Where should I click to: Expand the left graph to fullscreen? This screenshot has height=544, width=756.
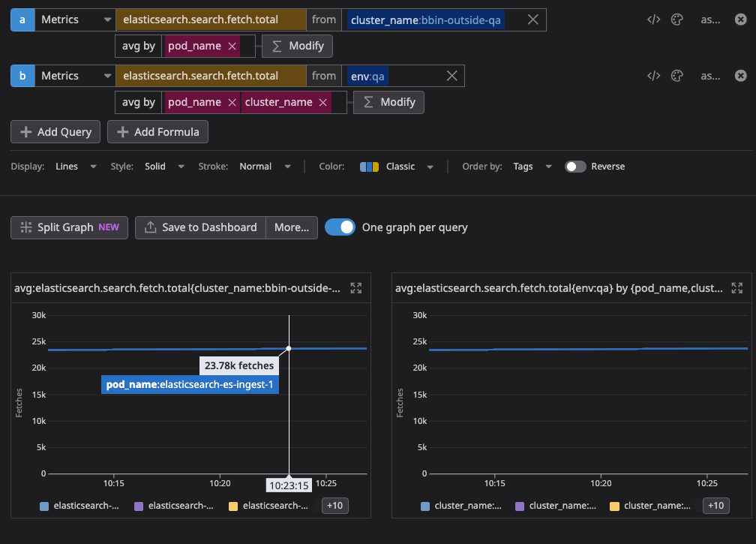point(356,288)
